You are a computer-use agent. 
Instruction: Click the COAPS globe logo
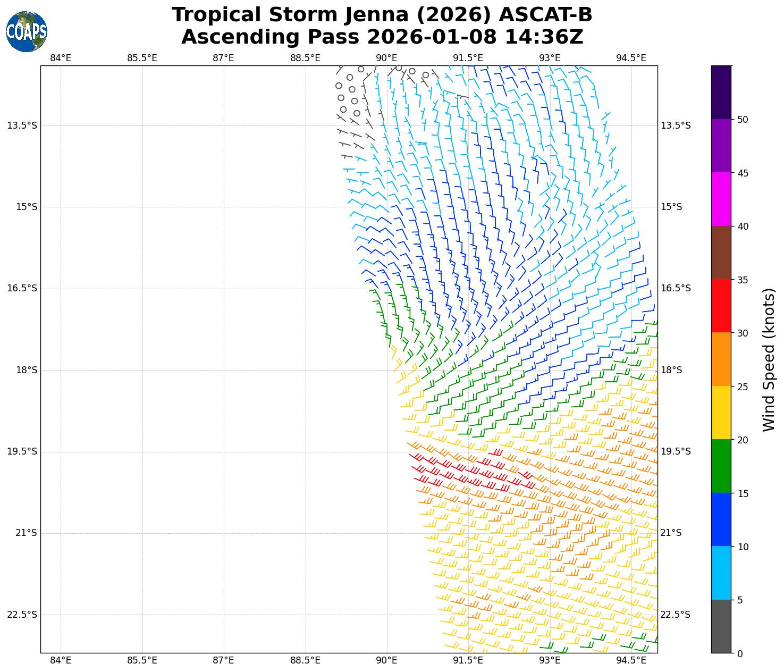[27, 32]
